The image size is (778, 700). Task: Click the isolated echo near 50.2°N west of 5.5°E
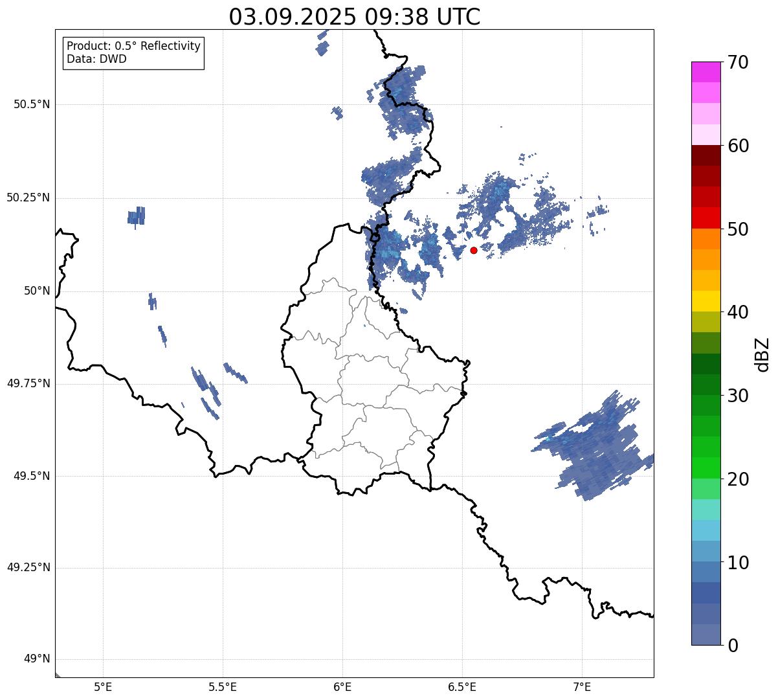(x=136, y=216)
